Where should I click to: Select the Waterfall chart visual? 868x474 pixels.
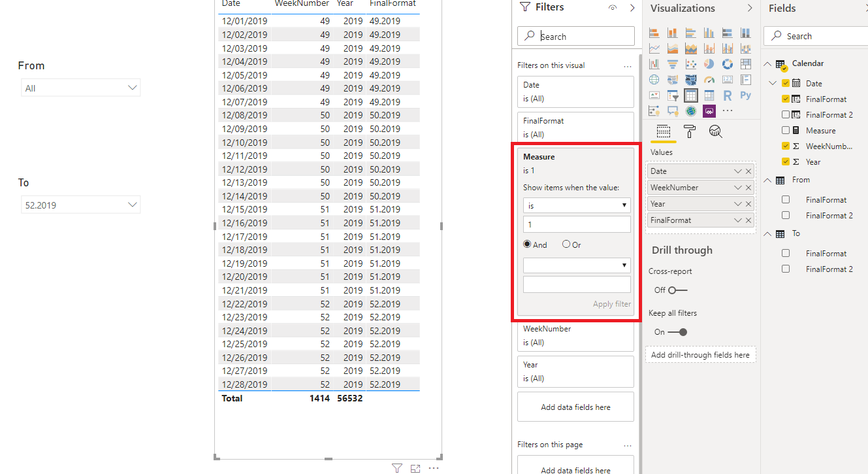pos(654,64)
